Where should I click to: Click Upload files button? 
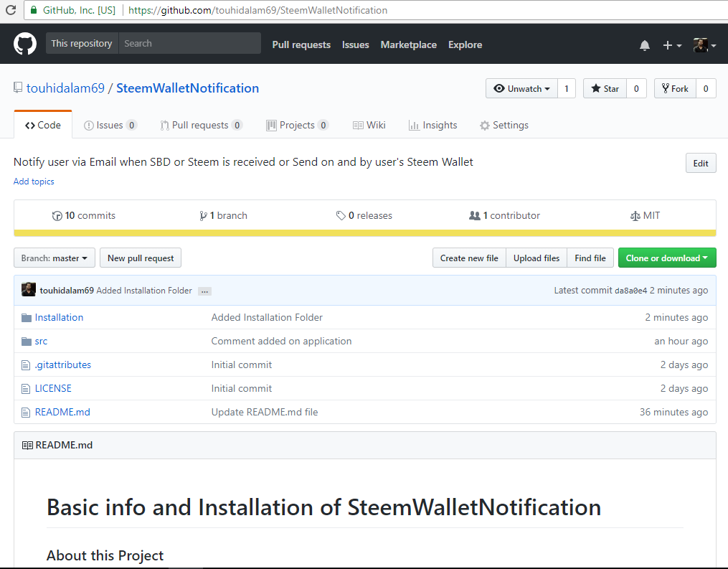click(536, 258)
